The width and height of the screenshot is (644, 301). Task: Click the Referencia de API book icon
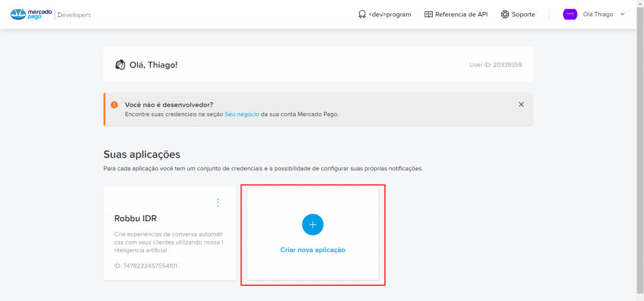(x=429, y=14)
